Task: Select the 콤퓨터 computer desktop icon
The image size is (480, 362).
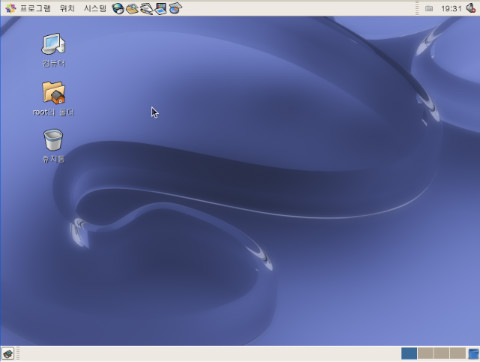Action: [x=53, y=50]
